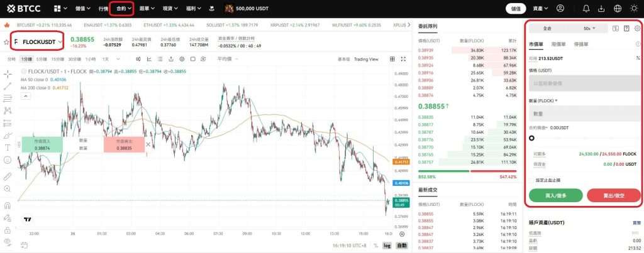Open the user profile icon
644x253 pixels.
pos(561,9)
